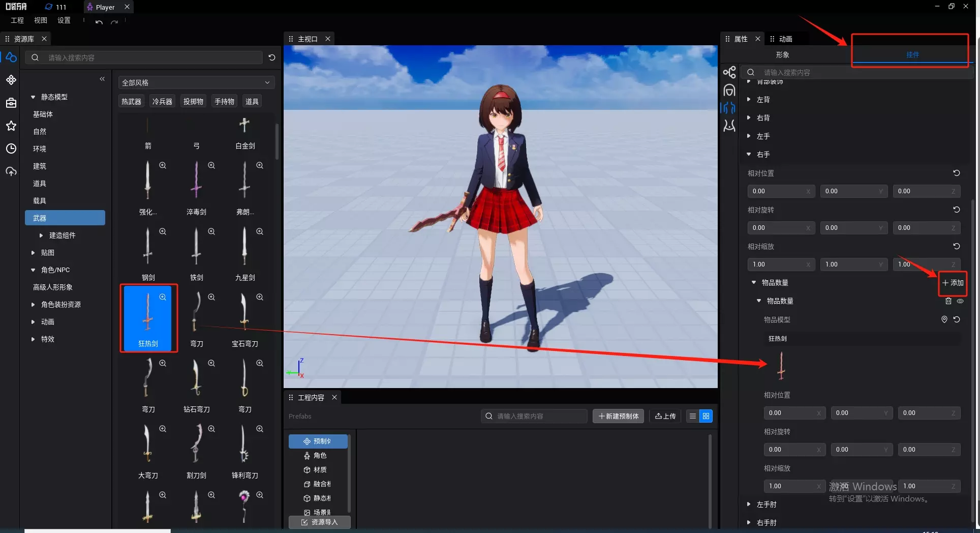Image resolution: width=980 pixels, height=533 pixels.
Task: Click the 上传 button
Action: (x=665, y=416)
